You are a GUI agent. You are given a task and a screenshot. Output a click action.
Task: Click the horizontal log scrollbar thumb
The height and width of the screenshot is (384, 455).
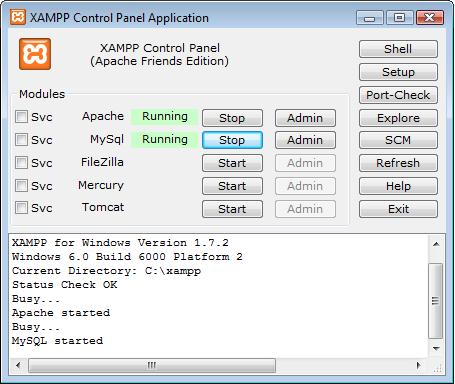point(152,365)
